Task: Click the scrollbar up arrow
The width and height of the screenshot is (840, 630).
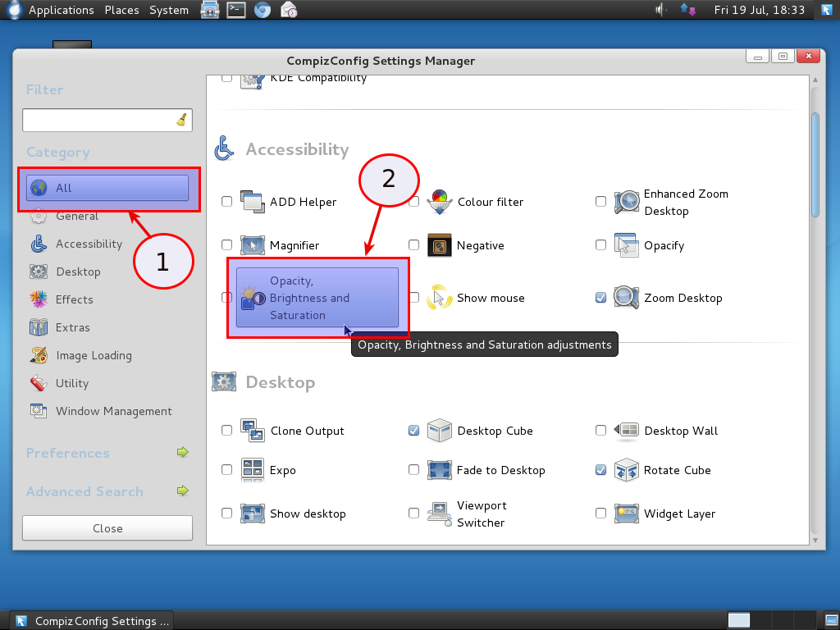Action: point(815,80)
